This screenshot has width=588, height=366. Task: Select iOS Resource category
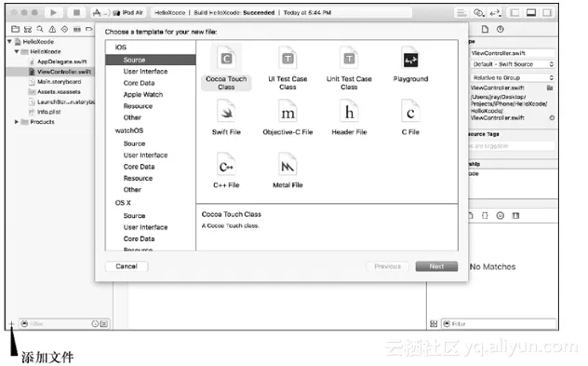(x=138, y=106)
